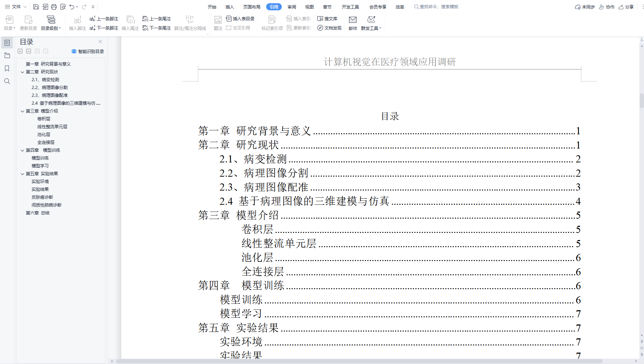Select 池化层 in navigation pane
Screen dimensions: 644x364
click(x=44, y=135)
